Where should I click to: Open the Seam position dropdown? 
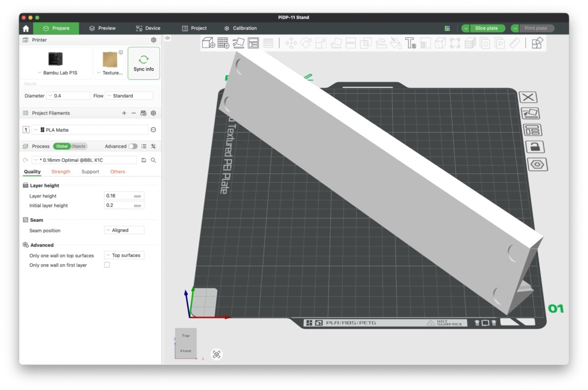coord(124,230)
